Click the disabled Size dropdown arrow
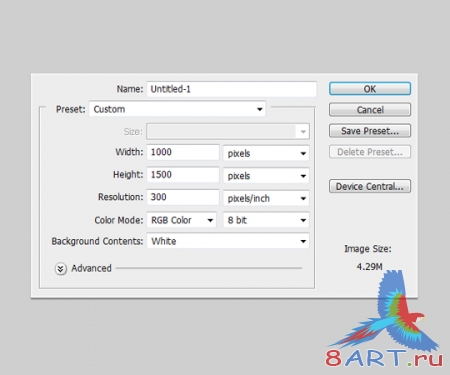 pos(303,131)
